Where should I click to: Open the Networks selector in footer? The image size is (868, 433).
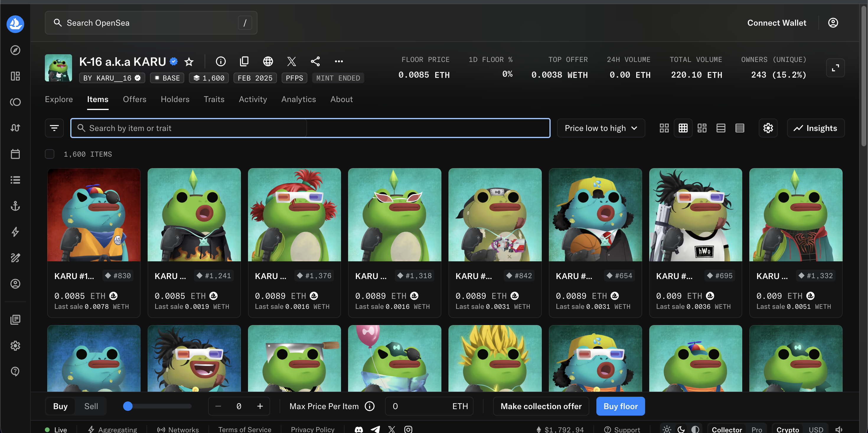[x=178, y=429]
